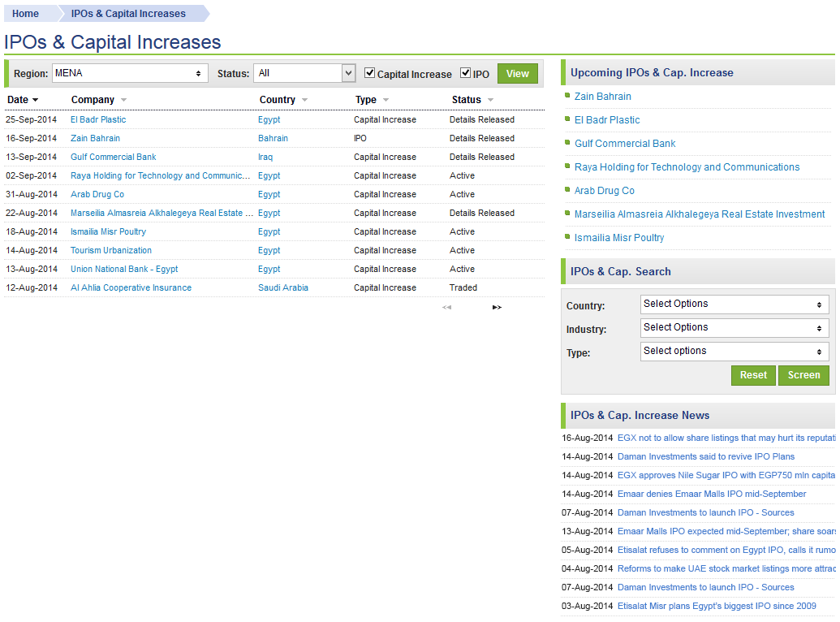Image resolution: width=840 pixels, height=622 pixels.
Task: Select the IPO type cell for Zain Bahrain
Action: click(360, 138)
